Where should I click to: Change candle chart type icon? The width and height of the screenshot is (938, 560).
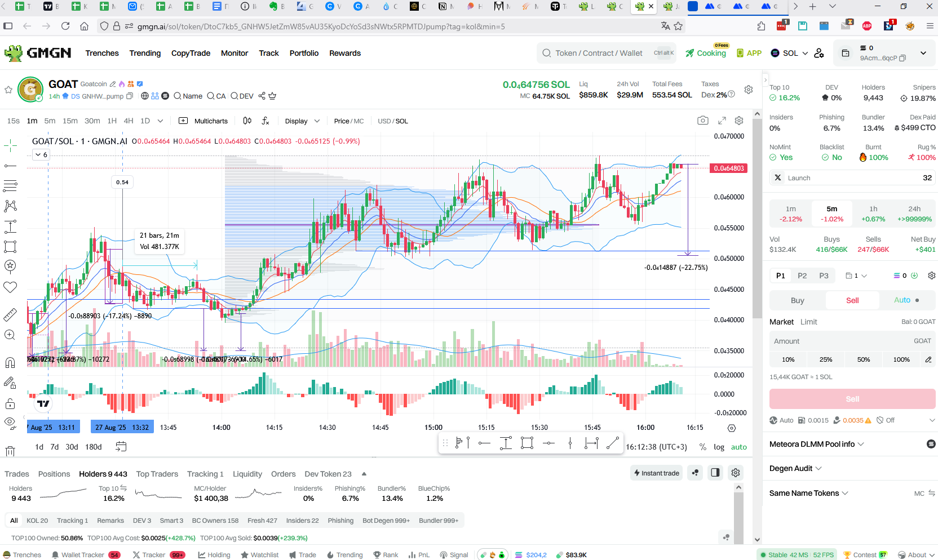247,121
